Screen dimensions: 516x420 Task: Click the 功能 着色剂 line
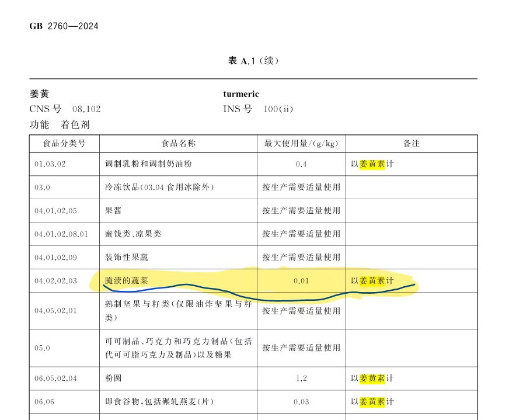(60, 125)
